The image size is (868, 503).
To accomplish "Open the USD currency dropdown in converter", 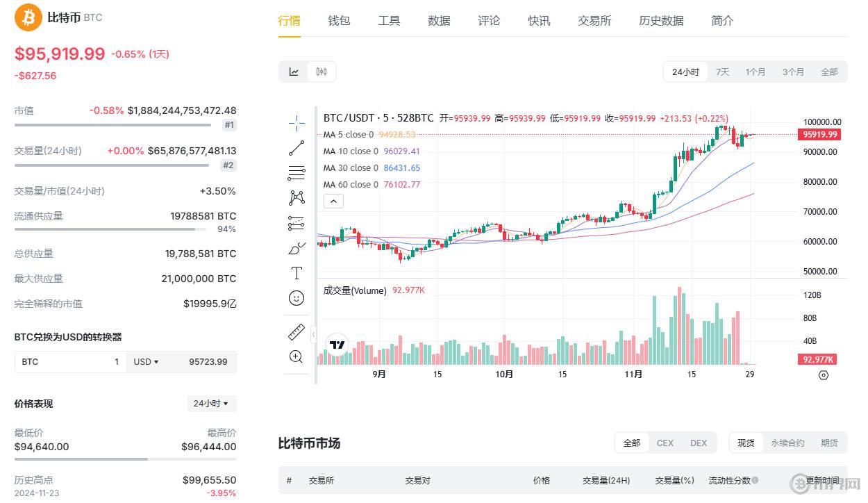I will (x=147, y=361).
